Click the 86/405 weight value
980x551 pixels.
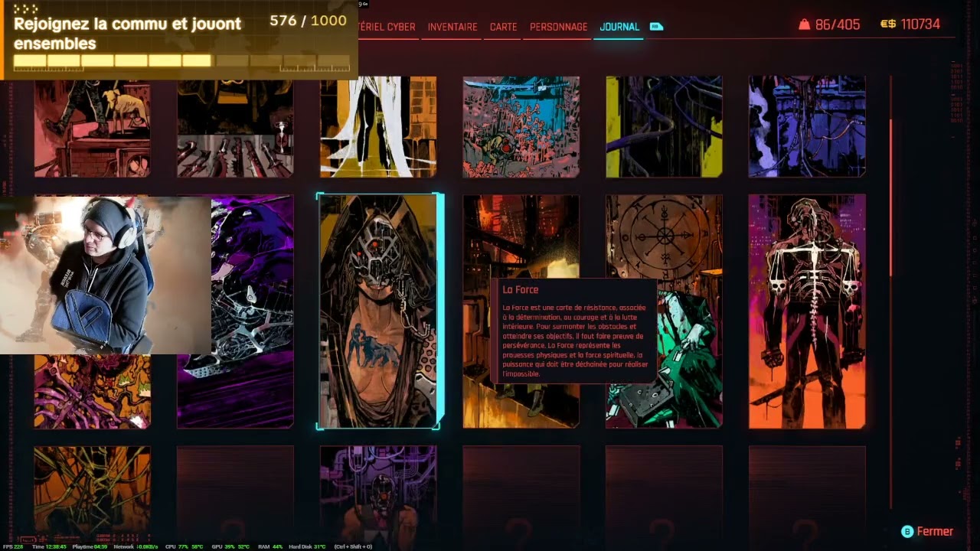[x=838, y=24]
